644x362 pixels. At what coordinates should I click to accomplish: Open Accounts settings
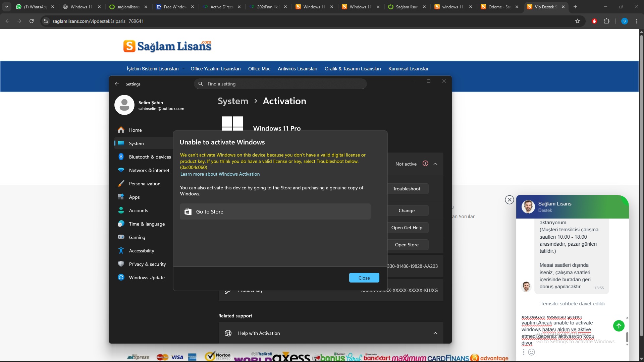pyautogui.click(x=144, y=210)
